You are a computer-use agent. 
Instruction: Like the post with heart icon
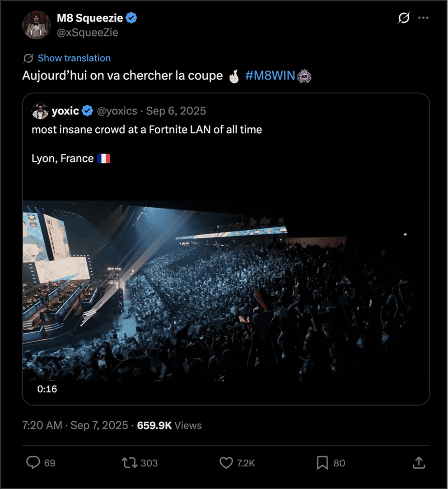click(x=226, y=463)
